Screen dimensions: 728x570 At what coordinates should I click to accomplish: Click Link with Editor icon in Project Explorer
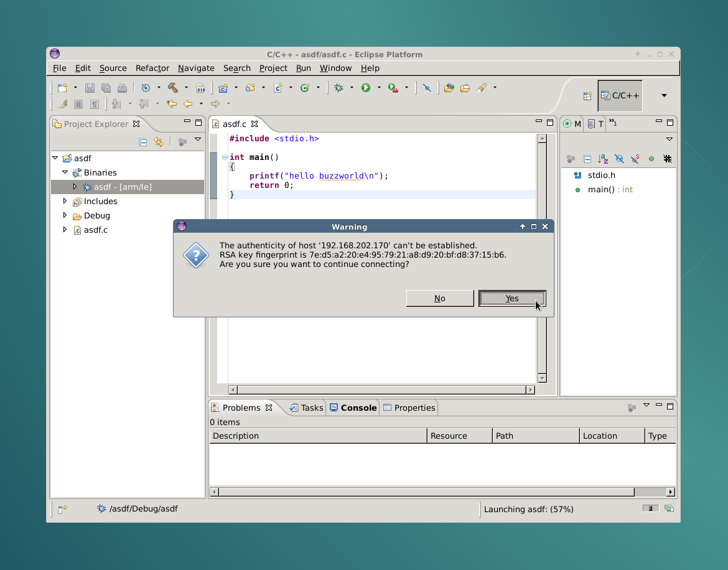(x=159, y=142)
